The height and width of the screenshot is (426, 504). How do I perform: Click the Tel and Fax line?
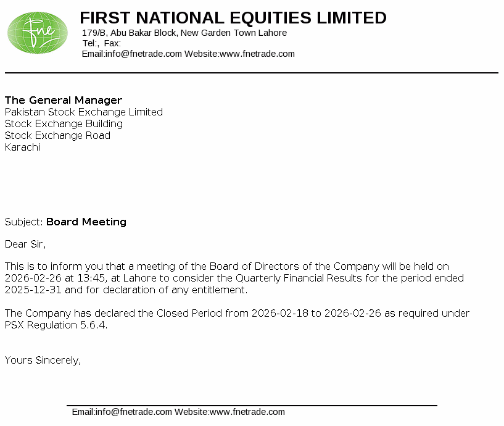click(x=102, y=43)
